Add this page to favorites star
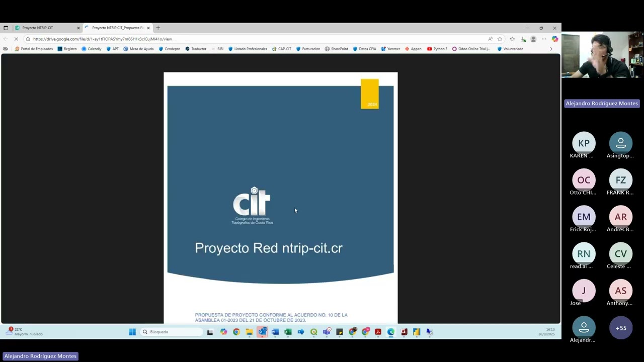The height and width of the screenshot is (362, 644). click(500, 39)
